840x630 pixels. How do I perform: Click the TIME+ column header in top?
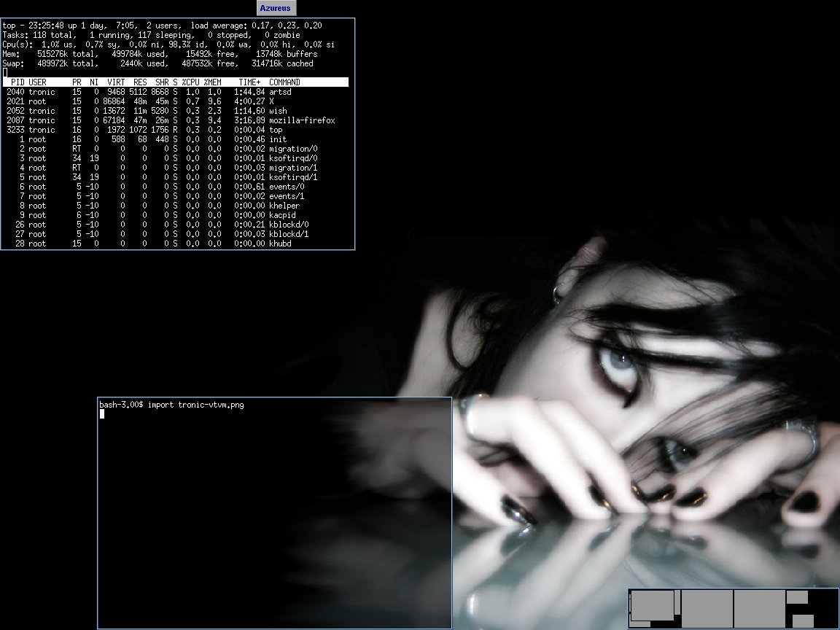(249, 82)
